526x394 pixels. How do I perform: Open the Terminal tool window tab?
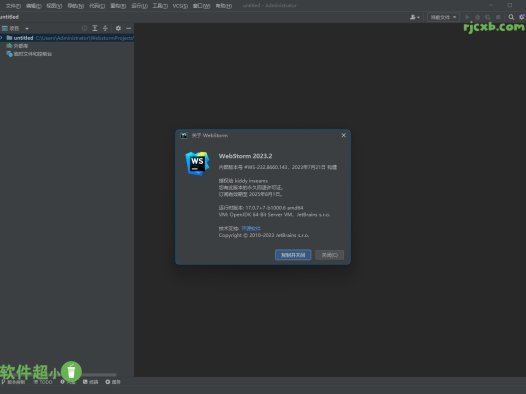tap(91, 382)
